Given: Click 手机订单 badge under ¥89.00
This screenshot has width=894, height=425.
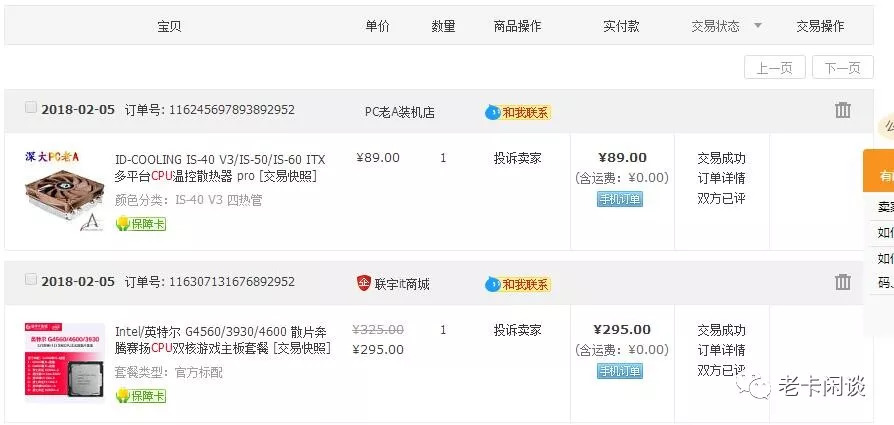Looking at the screenshot, I should point(620,199).
